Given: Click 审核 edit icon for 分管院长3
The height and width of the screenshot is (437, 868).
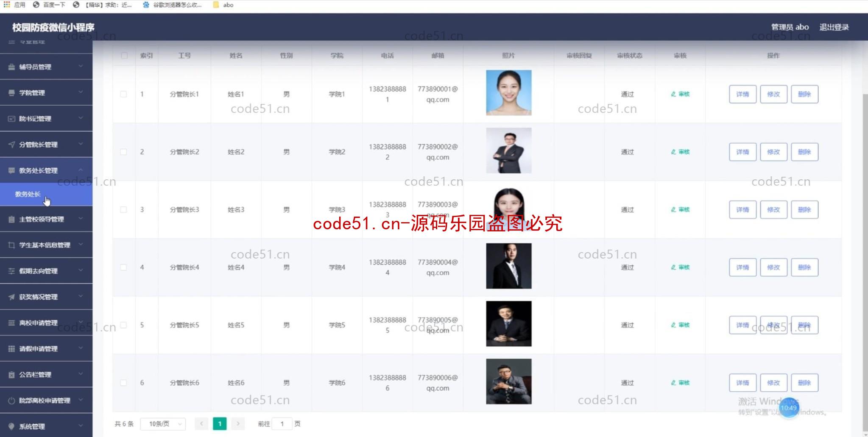Looking at the screenshot, I should click(x=673, y=209).
